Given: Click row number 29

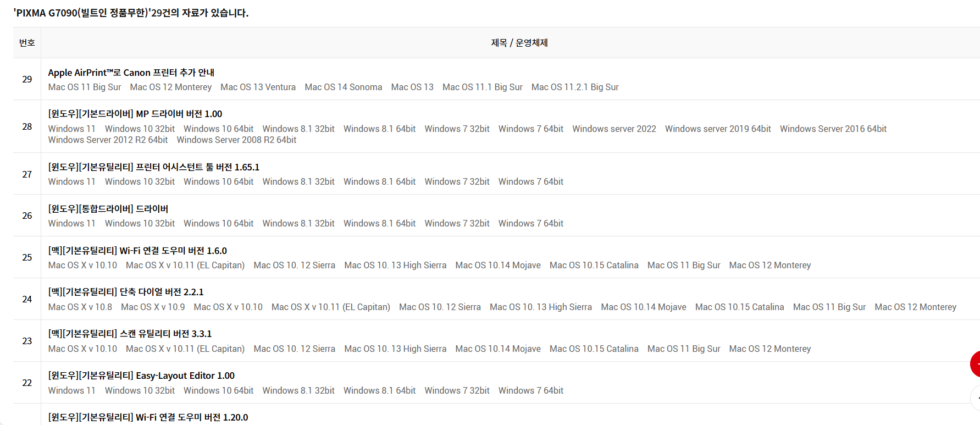Looking at the screenshot, I should pos(27,79).
